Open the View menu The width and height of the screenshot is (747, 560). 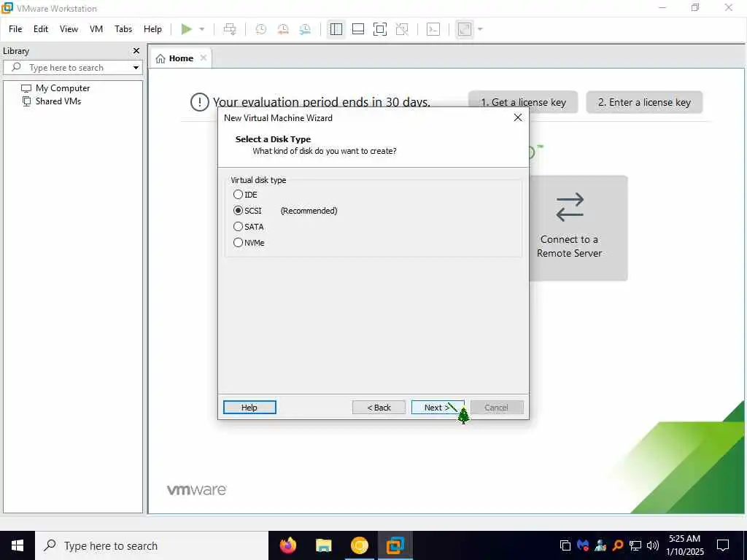[x=69, y=29]
